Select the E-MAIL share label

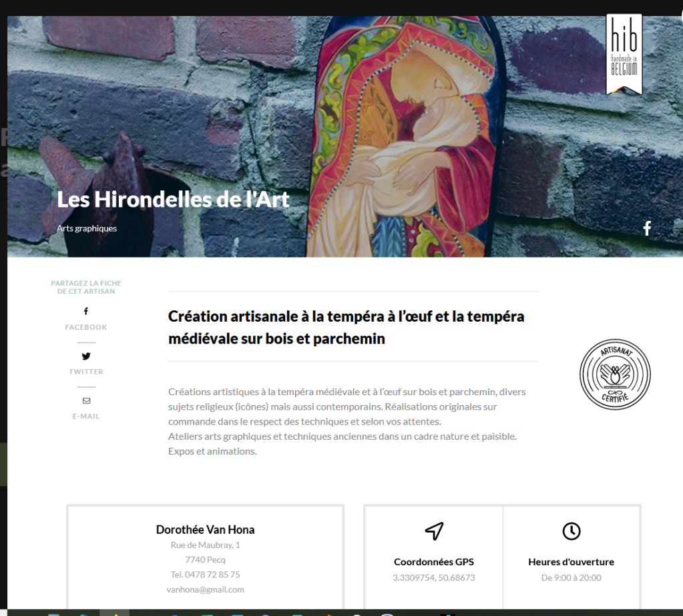(86, 416)
